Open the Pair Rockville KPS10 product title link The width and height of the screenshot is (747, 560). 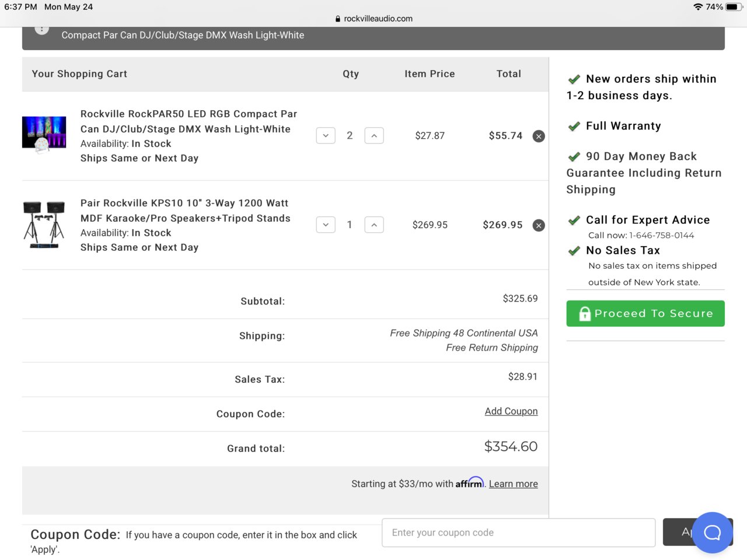[185, 211]
